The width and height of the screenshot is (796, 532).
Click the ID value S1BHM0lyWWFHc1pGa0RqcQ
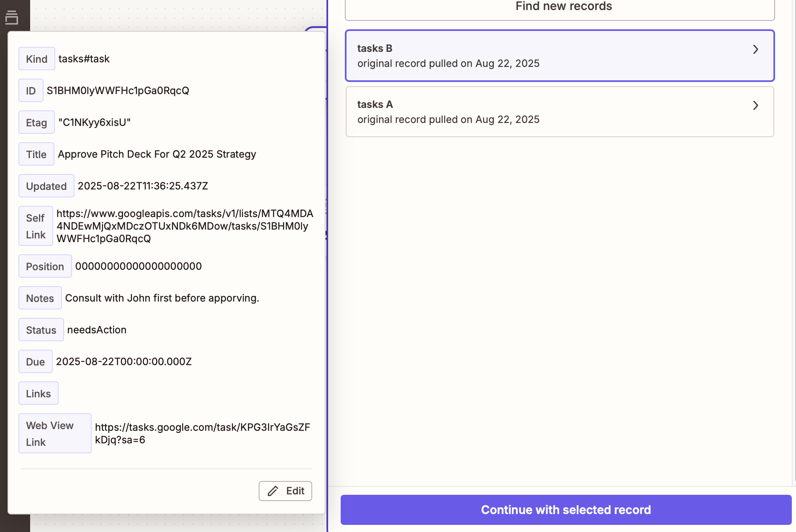coord(118,91)
